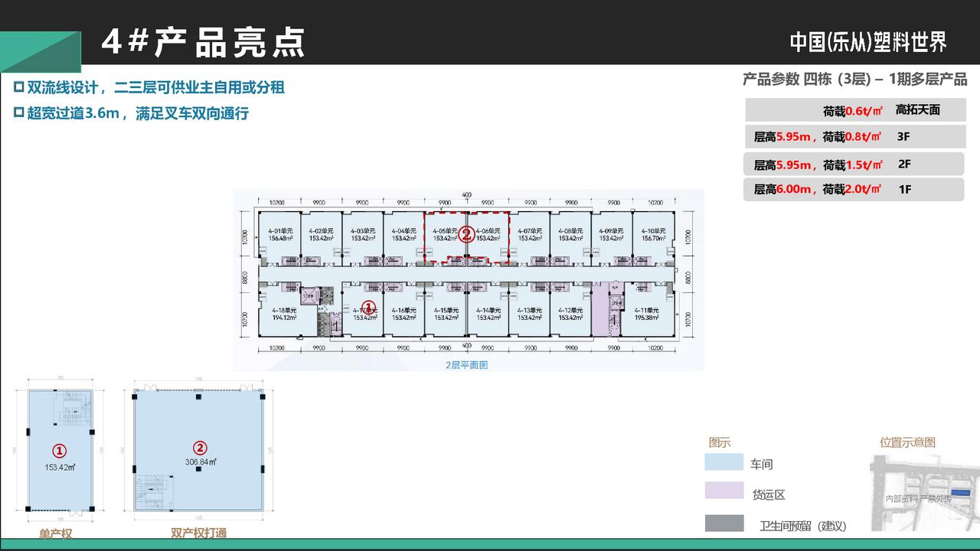Click the 2层平面图 caption below the plan
This screenshot has width=980, height=551.
(467, 365)
